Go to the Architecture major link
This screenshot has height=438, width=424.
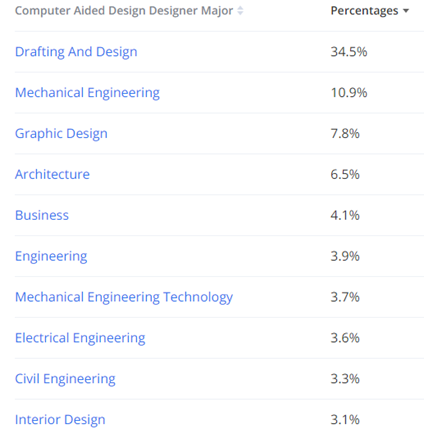click(x=52, y=174)
